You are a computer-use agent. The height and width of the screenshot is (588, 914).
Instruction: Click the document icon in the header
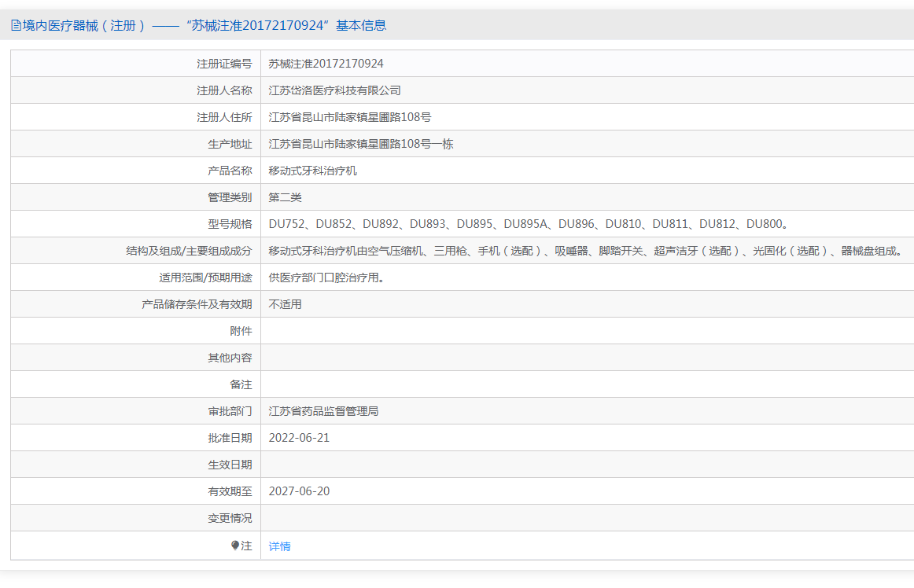pos(16,25)
